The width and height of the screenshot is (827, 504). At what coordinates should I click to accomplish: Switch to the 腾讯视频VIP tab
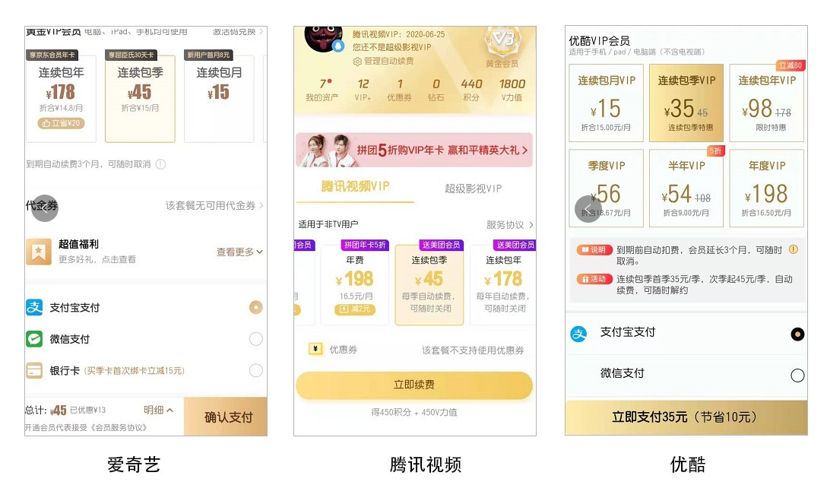pyautogui.click(x=355, y=186)
